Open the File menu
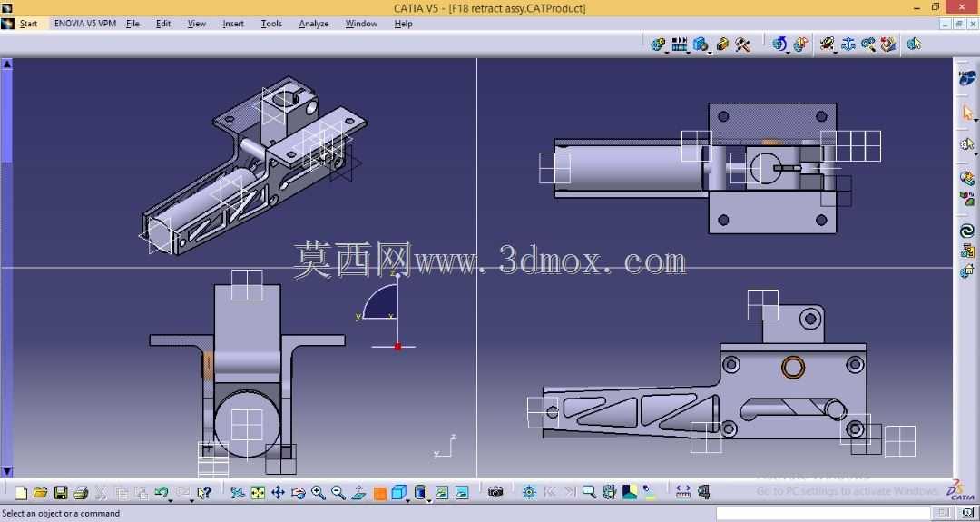This screenshot has height=522, width=980. coord(132,24)
